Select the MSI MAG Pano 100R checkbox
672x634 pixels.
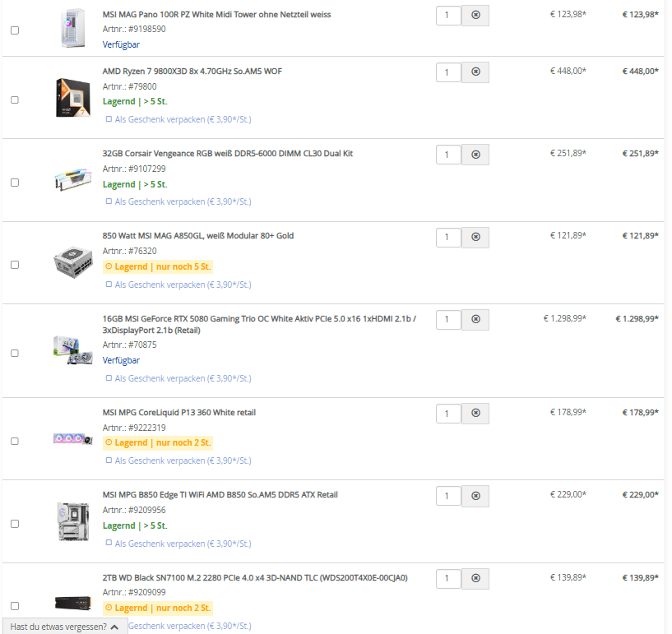click(15, 30)
